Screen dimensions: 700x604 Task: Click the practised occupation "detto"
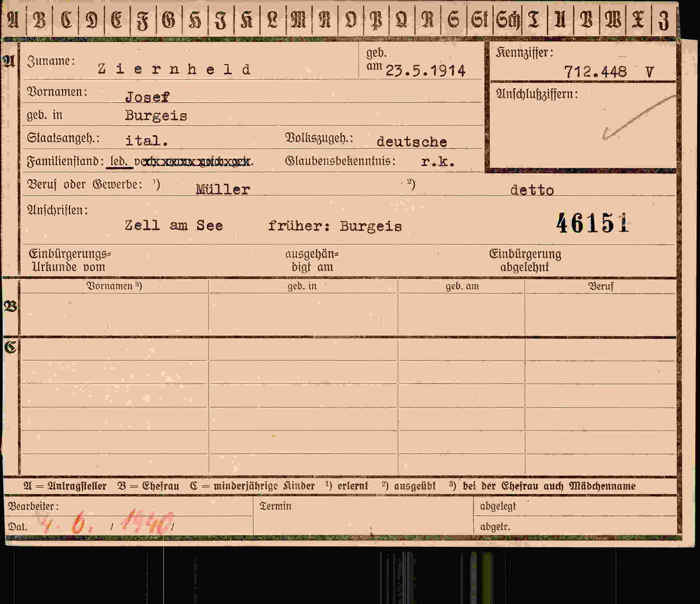[x=532, y=191]
